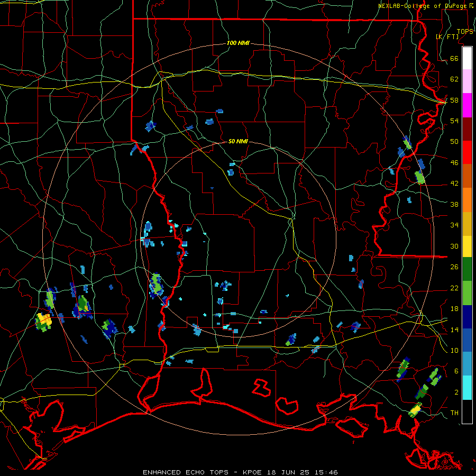Viewport: 476px width, 476px height.
Task: Click the light green legend swatch
Action: (x=467, y=293)
